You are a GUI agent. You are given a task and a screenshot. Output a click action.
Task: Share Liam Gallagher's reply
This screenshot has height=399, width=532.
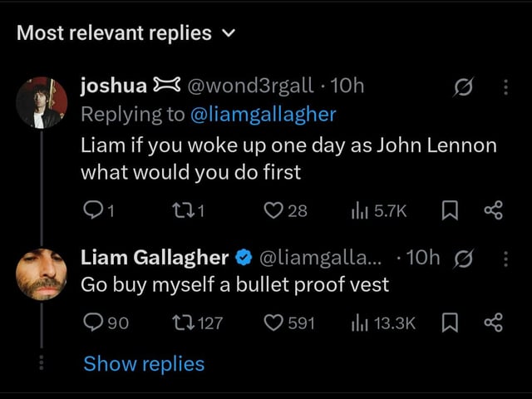pos(493,323)
